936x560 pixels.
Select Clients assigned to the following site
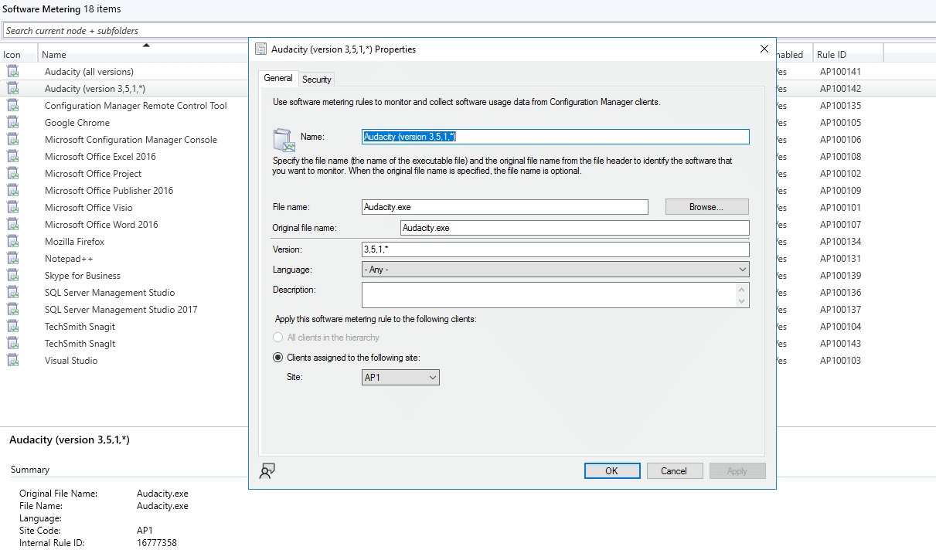(x=278, y=358)
